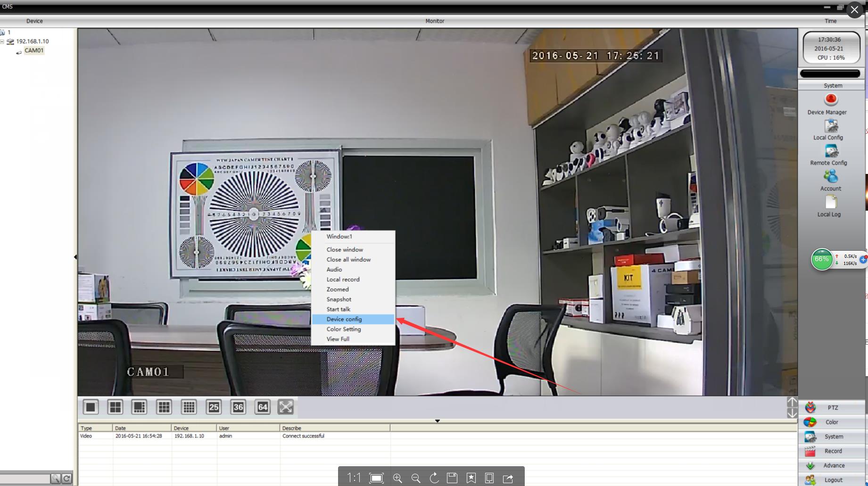Screen dimensions: 868x486
Task: Select CAM01 in the device tree
Action: pos(34,50)
